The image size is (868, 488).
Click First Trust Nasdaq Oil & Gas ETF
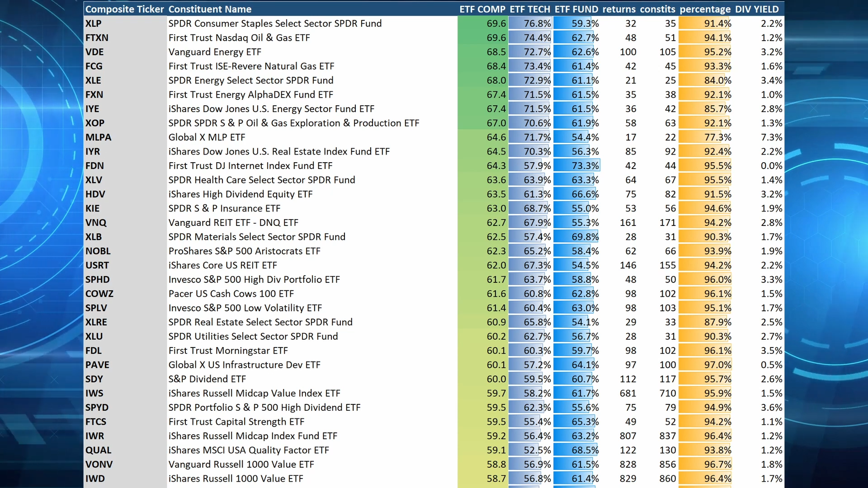pos(240,38)
